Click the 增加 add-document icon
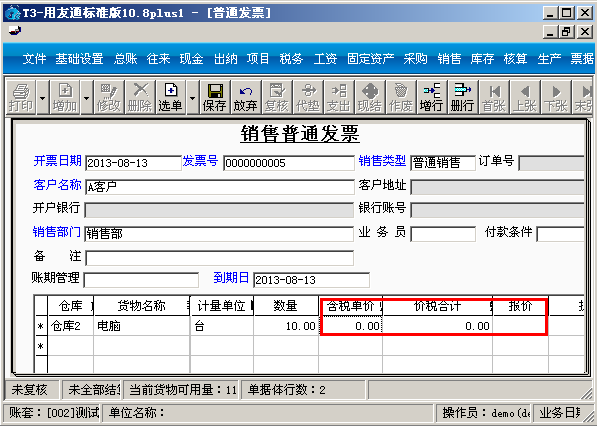This screenshot has width=597, height=426. pos(65,97)
